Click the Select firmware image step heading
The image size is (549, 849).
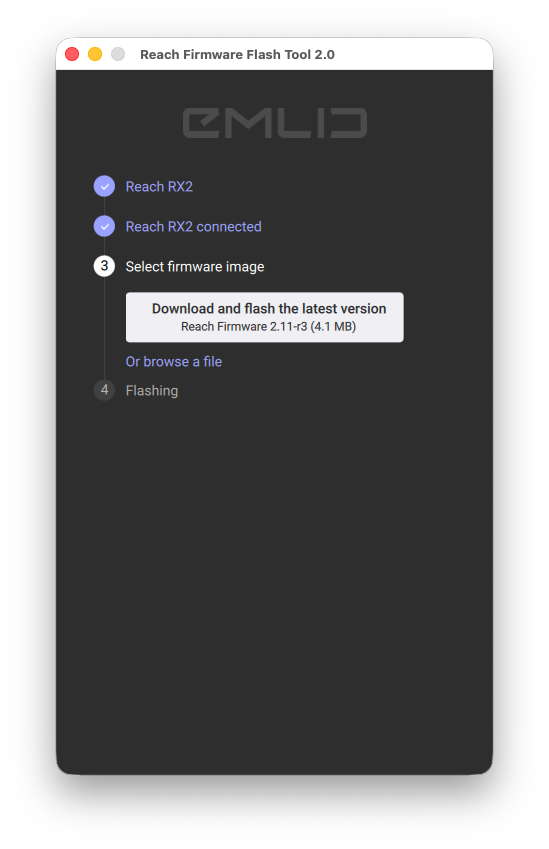click(x=195, y=266)
